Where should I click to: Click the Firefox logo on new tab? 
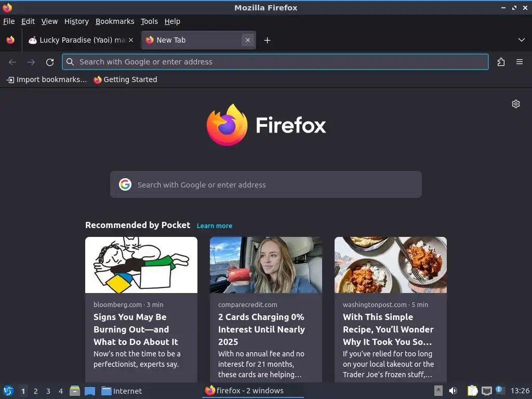266,125
